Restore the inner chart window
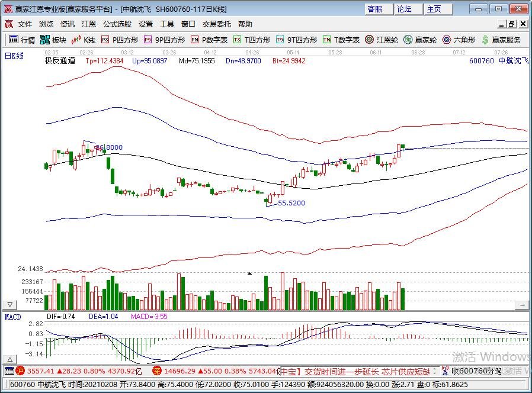Viewport: 532px width, 393px height. (x=512, y=24)
